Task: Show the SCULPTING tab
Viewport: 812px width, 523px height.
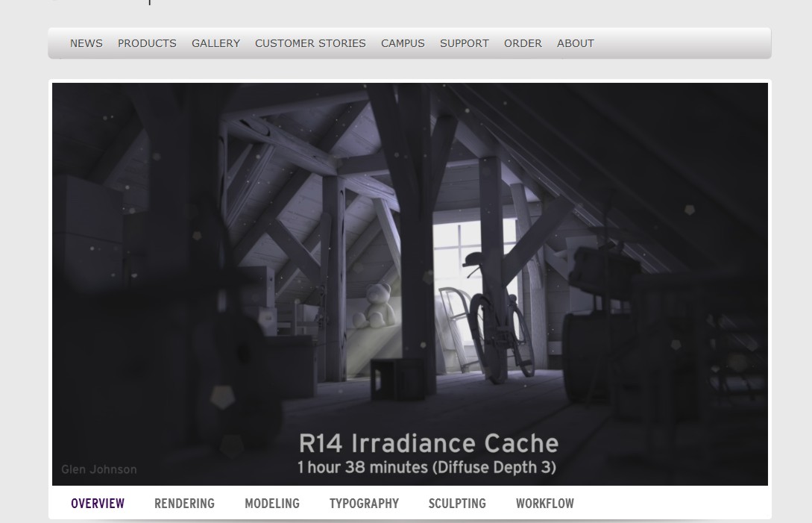Action: pos(457,504)
